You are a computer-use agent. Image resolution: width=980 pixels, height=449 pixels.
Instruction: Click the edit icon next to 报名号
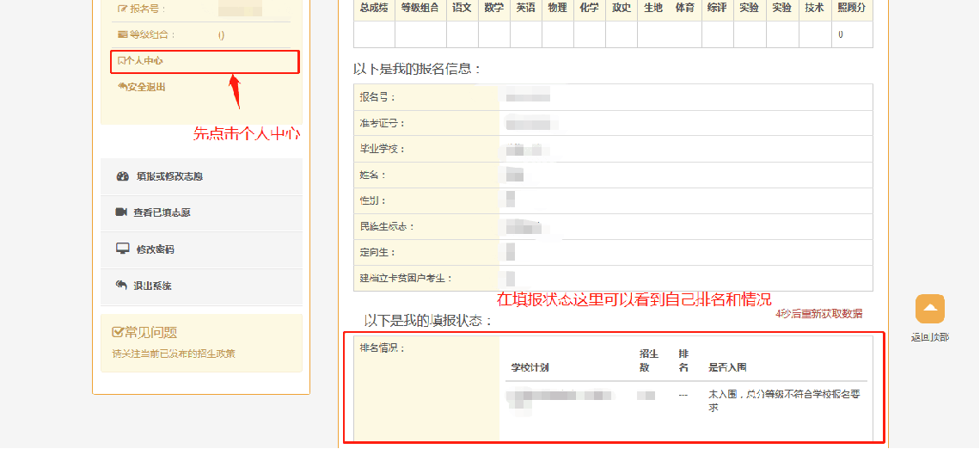coord(120,9)
